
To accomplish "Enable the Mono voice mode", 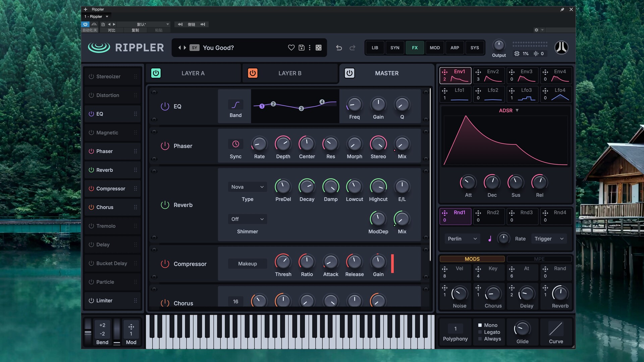I will click(x=480, y=325).
